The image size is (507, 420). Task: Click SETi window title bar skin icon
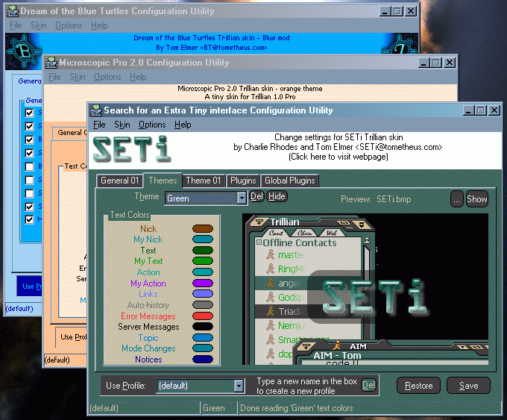[x=96, y=110]
